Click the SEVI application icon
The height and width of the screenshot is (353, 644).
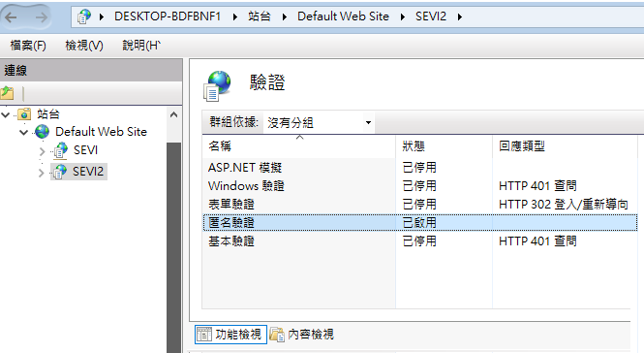[60, 150]
